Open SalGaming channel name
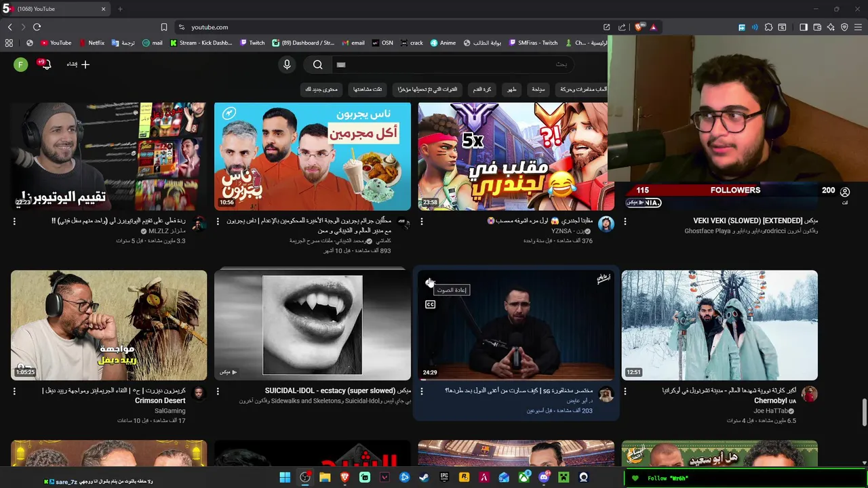Screen dimensions: 868x488 click(170, 411)
